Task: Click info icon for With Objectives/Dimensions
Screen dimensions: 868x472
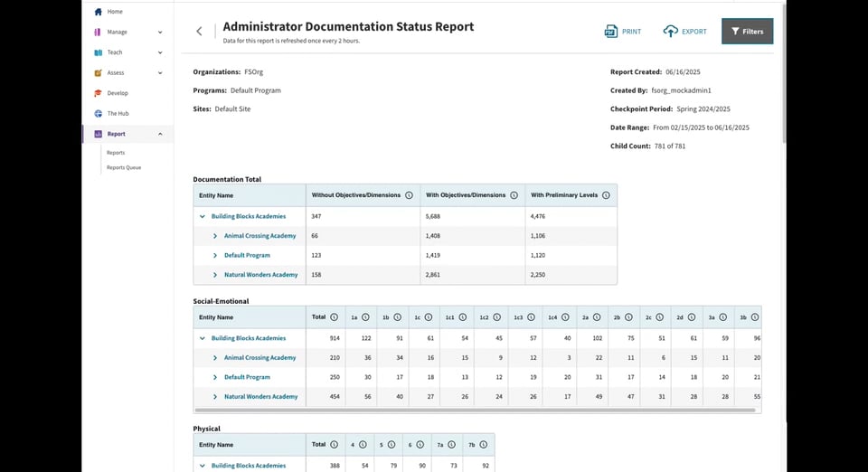Action: pos(514,195)
